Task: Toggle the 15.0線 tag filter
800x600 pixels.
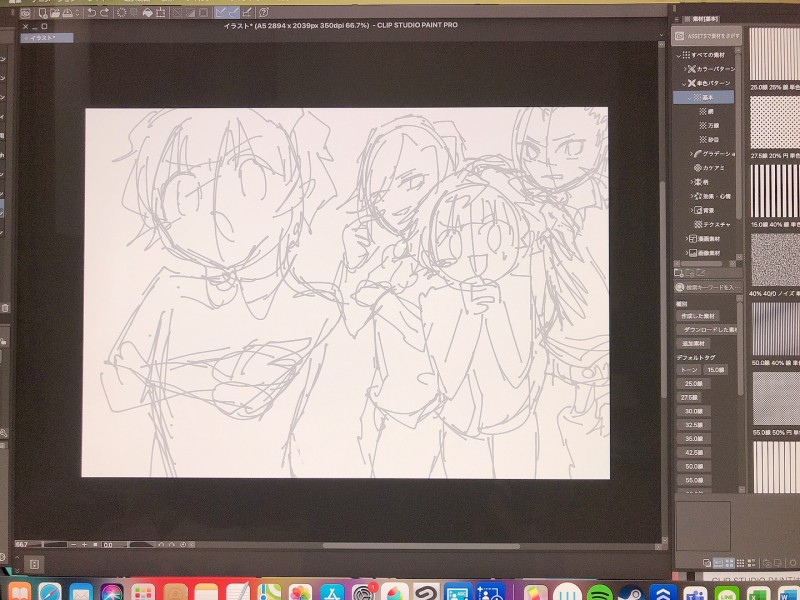Action: 715,370
